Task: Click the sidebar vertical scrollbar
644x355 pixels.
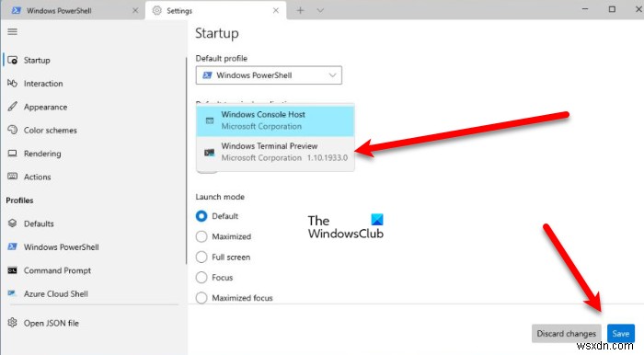Action: coord(186,160)
